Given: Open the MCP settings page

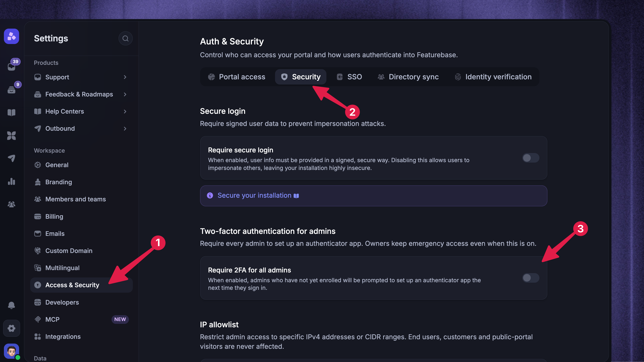Looking at the screenshot, I should (82, 319).
